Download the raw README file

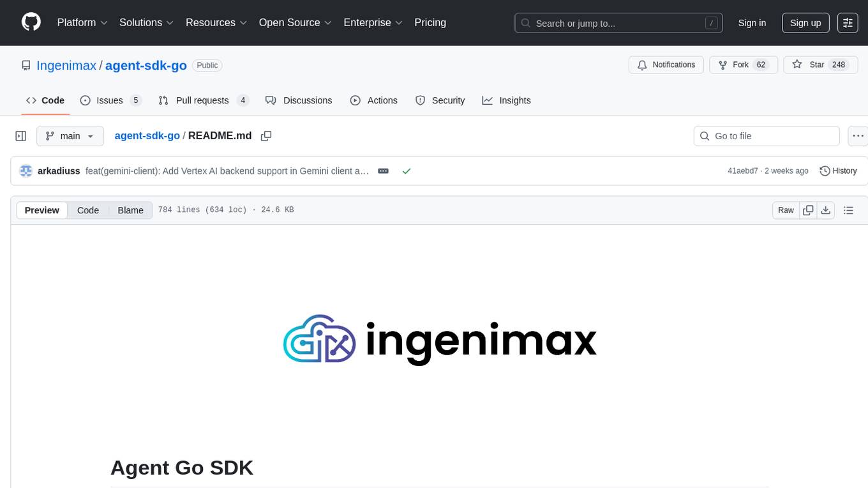(825, 210)
